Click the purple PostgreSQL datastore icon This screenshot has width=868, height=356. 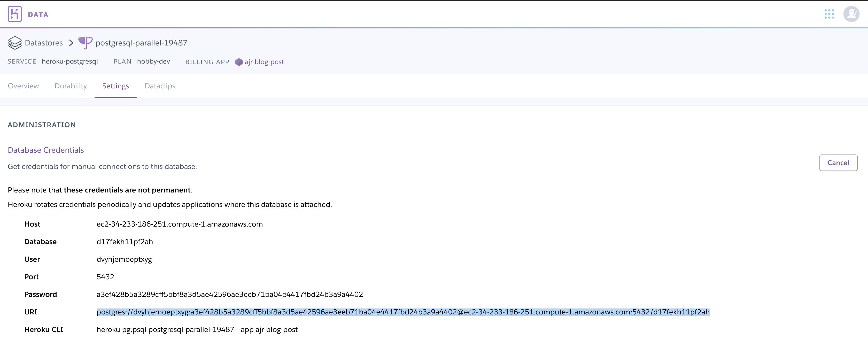point(85,42)
